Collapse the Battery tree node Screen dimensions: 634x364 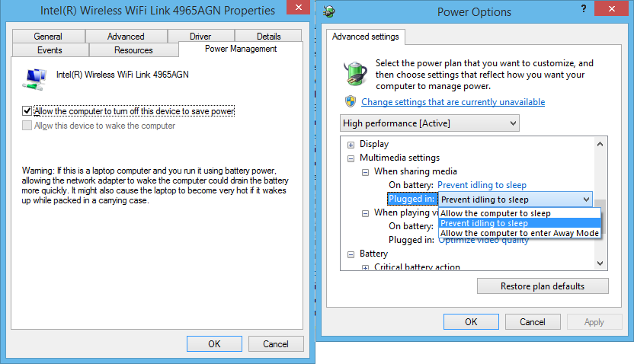click(x=351, y=254)
